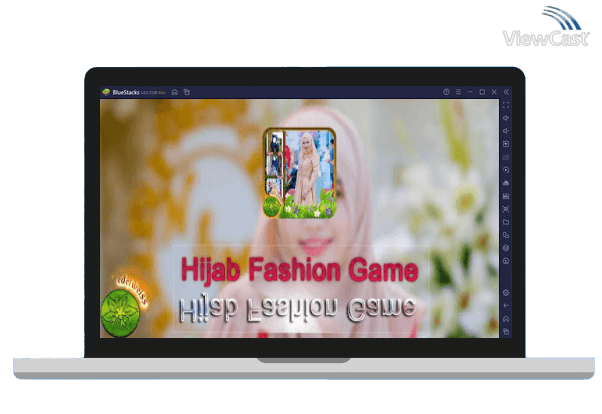Click the sync/record circular play icon
This screenshot has width=602, height=414.
click(x=506, y=170)
